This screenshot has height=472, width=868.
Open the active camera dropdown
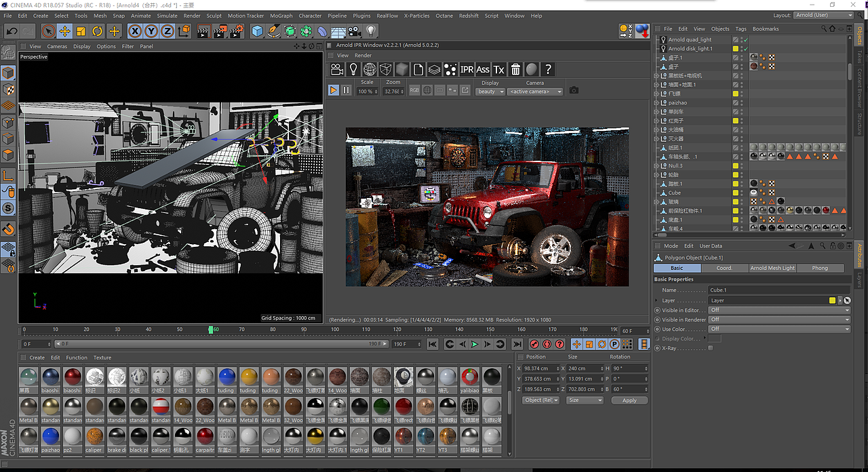[535, 92]
